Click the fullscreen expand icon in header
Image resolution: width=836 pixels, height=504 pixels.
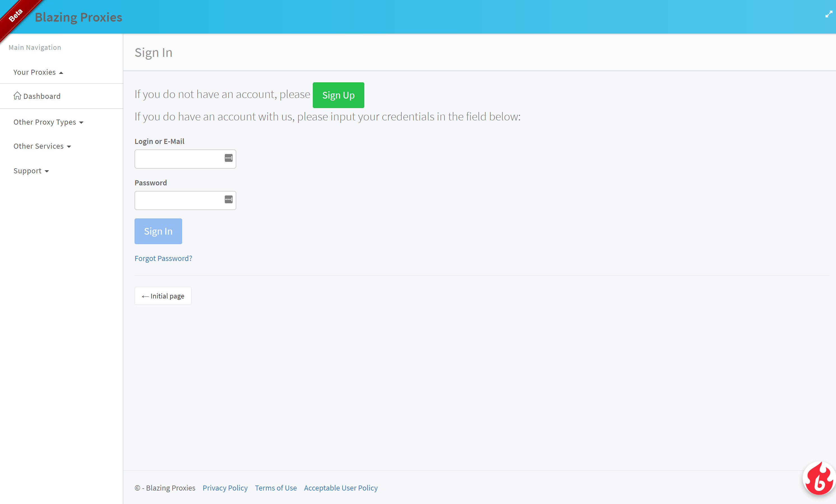pos(828,14)
